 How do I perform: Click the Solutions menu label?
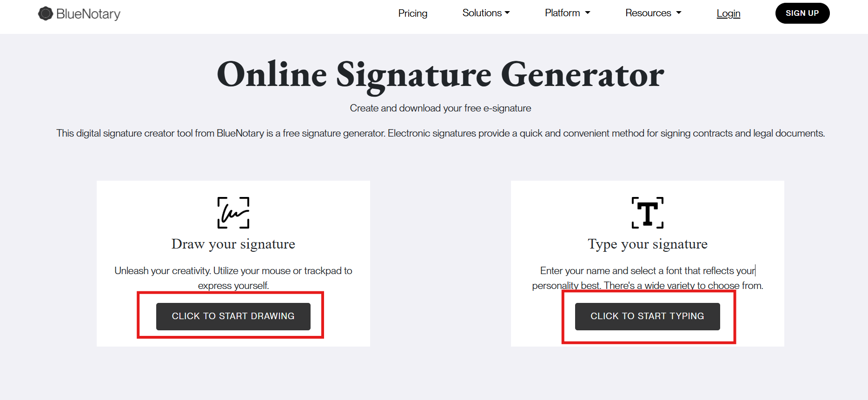[482, 13]
